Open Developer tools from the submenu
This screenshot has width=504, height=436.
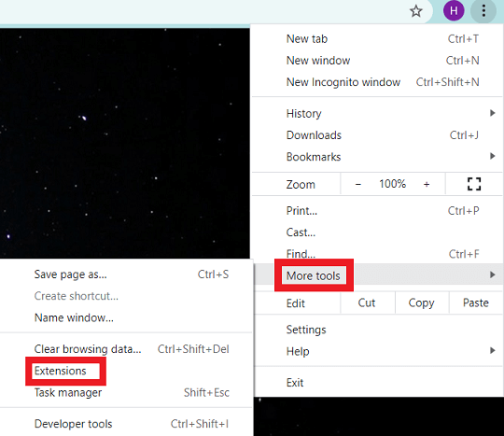[x=126, y=424]
